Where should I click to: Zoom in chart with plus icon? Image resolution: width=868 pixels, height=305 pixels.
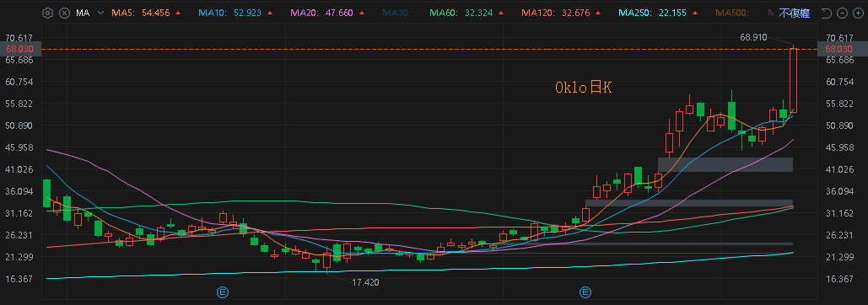[859, 13]
